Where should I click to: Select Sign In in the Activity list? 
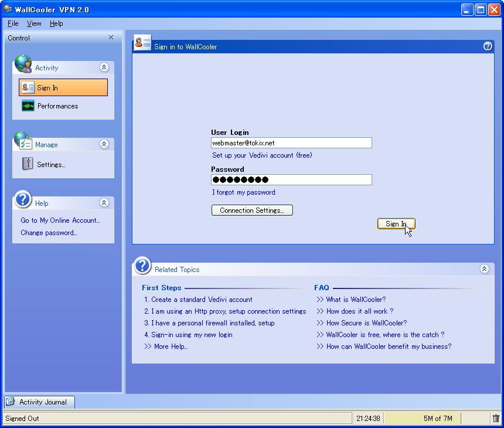click(63, 87)
